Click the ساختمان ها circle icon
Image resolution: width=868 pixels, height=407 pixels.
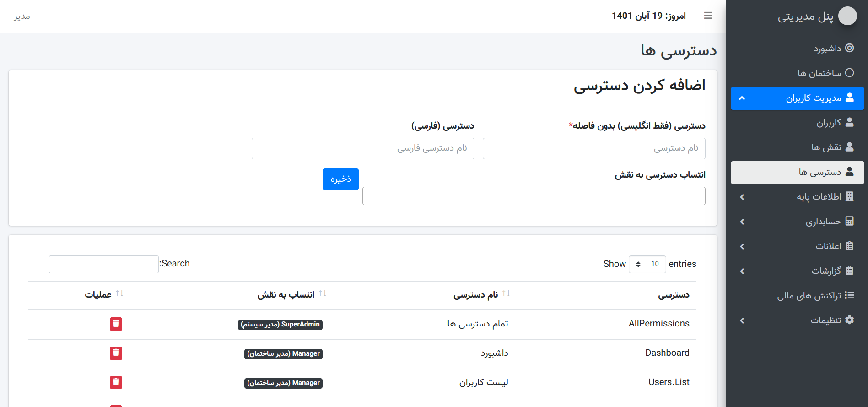click(850, 73)
